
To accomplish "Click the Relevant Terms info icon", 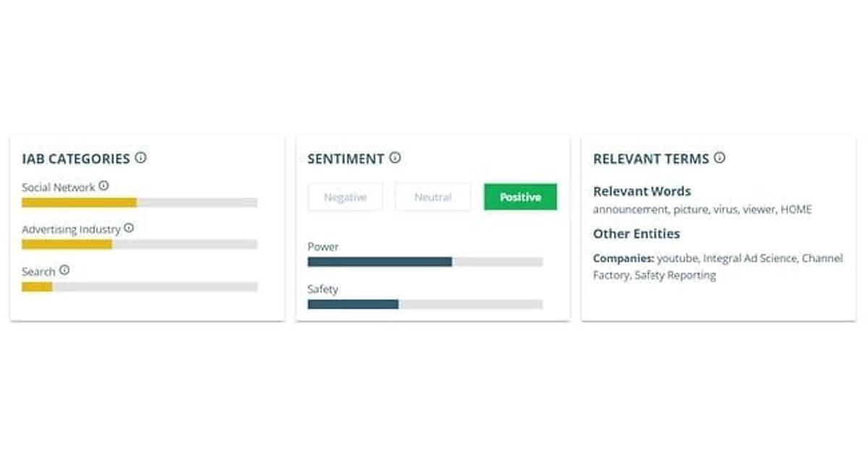I will pos(719,158).
